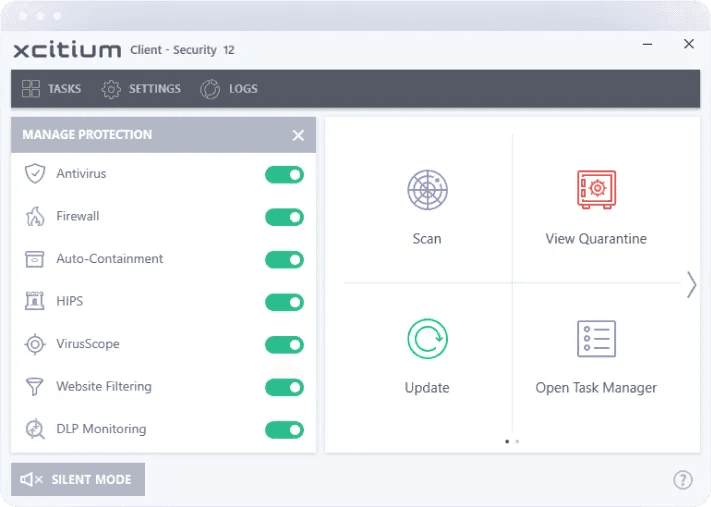Image resolution: width=711 pixels, height=507 pixels.
Task: Click the Firewall label text
Action: [x=78, y=216]
